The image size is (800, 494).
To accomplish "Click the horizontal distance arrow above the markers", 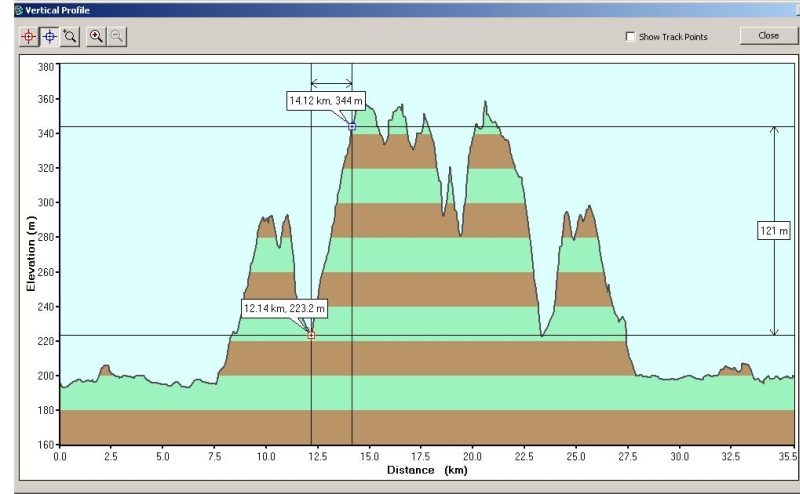I will pos(331,83).
